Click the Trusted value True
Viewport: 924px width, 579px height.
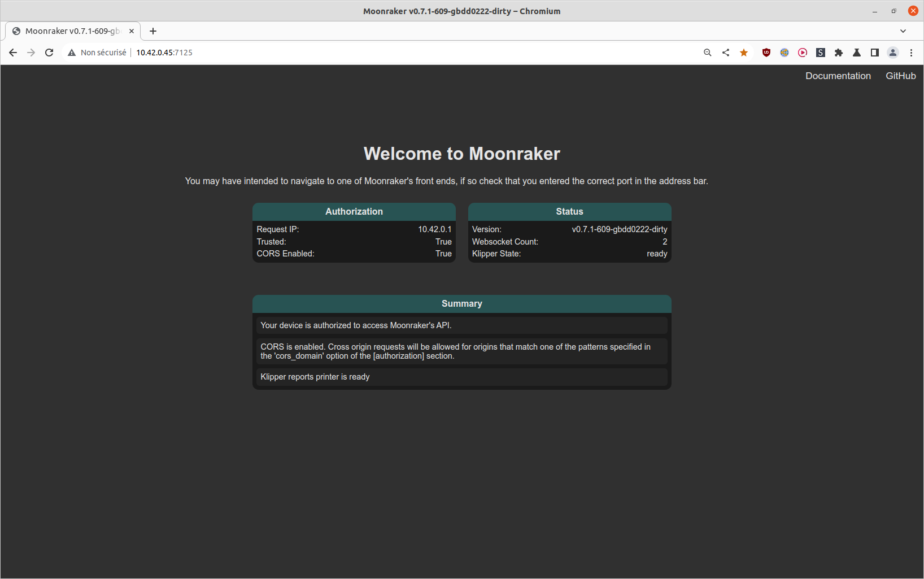pos(443,242)
